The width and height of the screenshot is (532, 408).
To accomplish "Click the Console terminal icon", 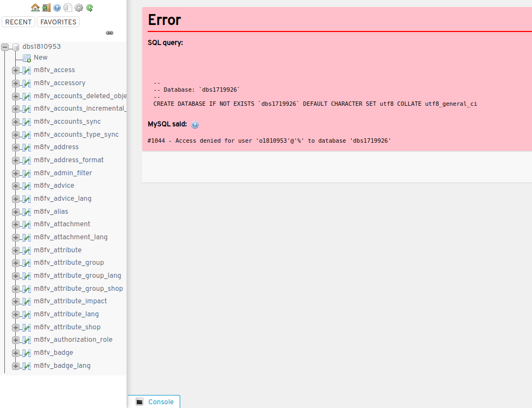I will point(140,401).
